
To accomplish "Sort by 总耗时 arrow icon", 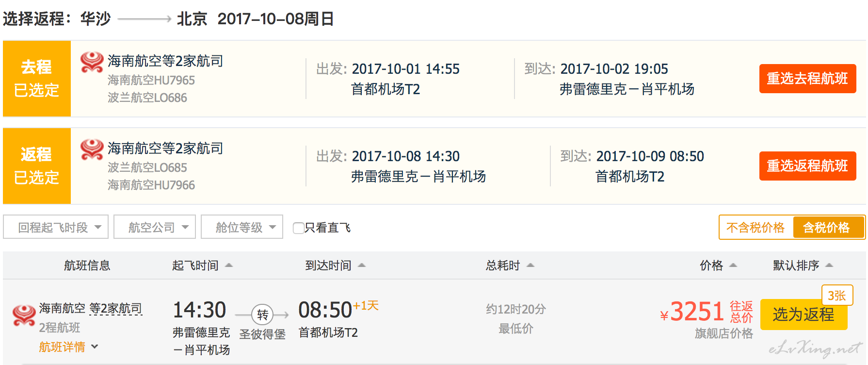I will [x=530, y=265].
